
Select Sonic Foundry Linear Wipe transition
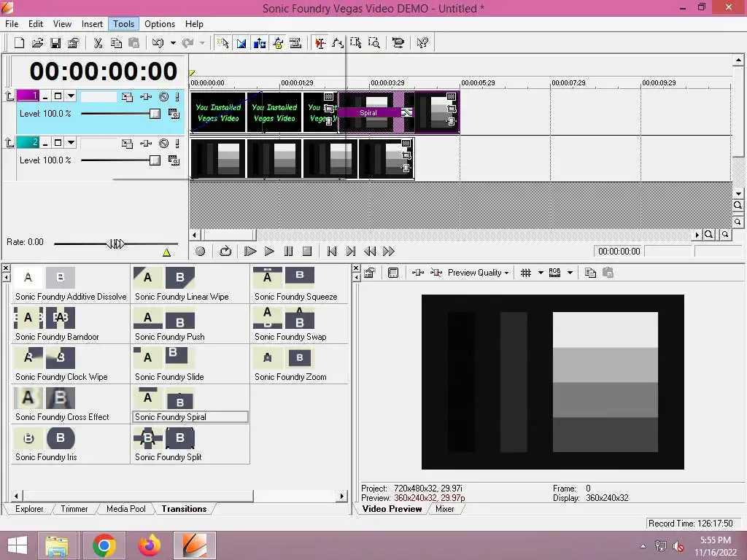190,284
